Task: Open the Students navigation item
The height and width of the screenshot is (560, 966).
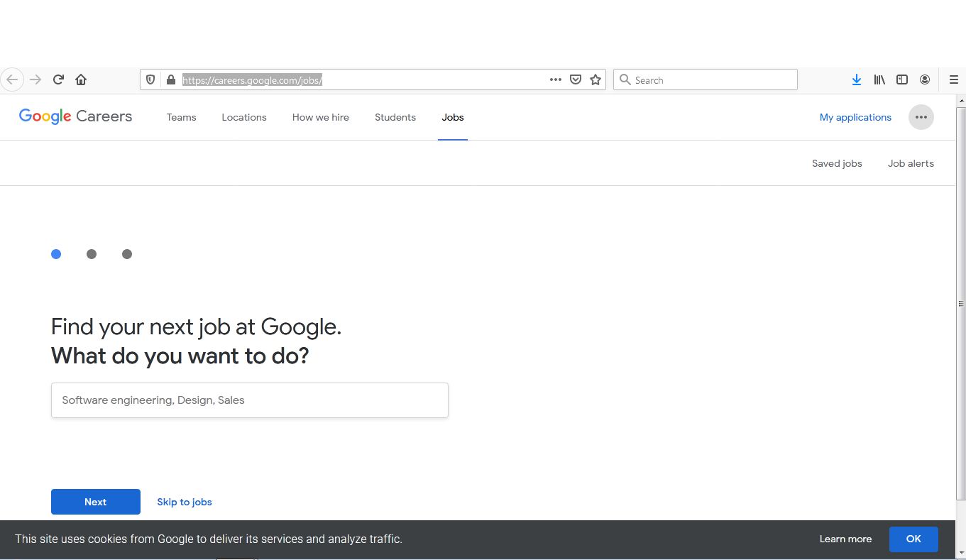Action: pyautogui.click(x=395, y=117)
